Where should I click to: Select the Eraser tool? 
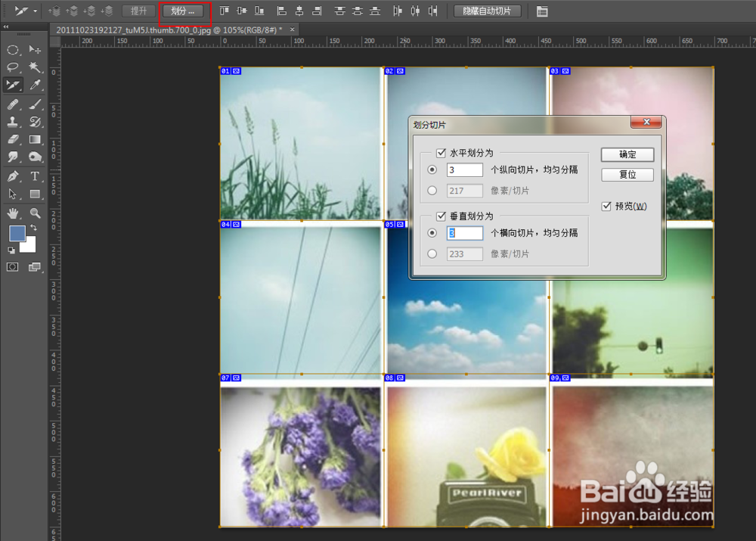pyautogui.click(x=13, y=139)
